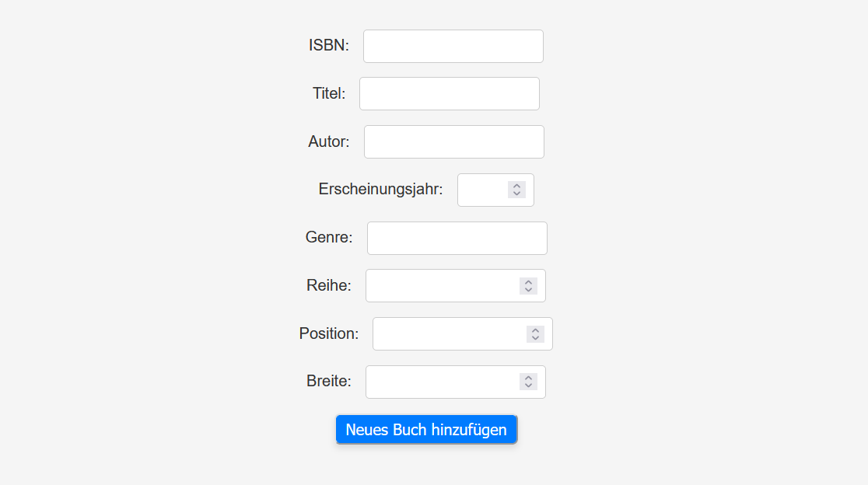Decrement Reihe using the down arrow
The width and height of the screenshot is (868, 485).
[x=528, y=290]
